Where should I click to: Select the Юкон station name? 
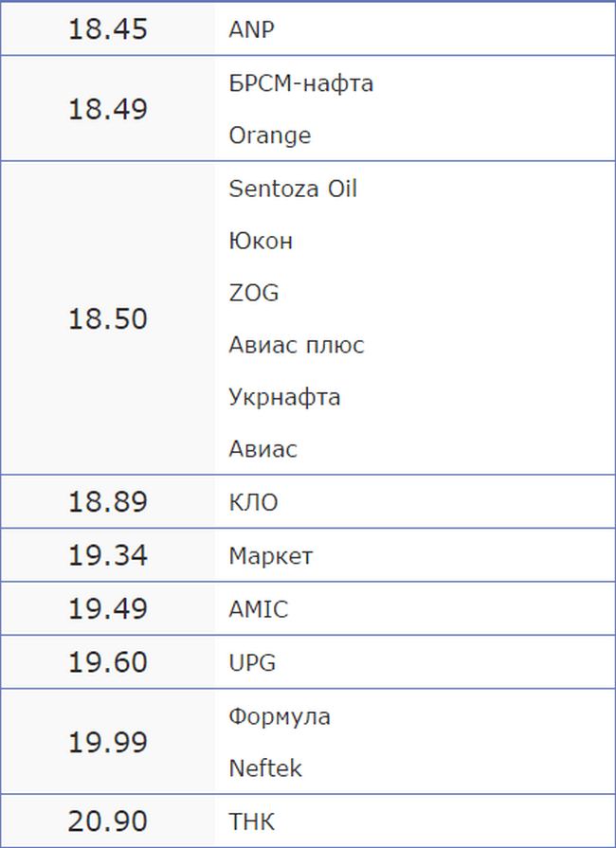261,241
